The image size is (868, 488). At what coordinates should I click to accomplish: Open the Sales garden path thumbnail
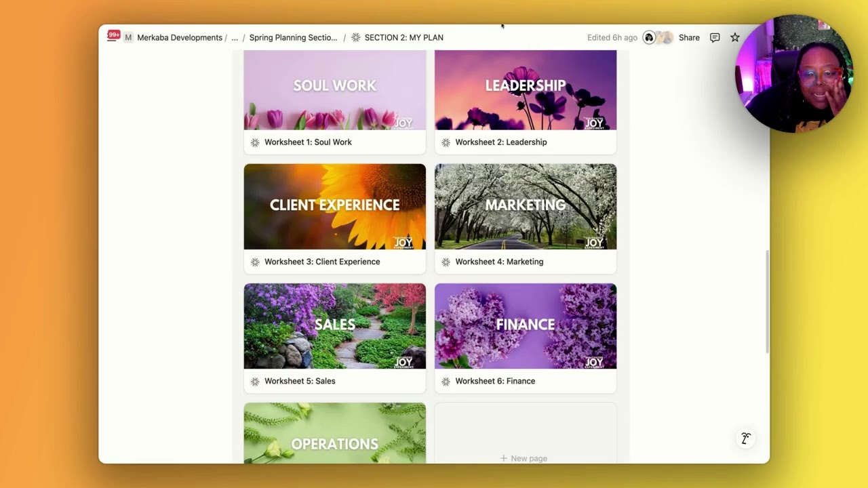(x=335, y=326)
